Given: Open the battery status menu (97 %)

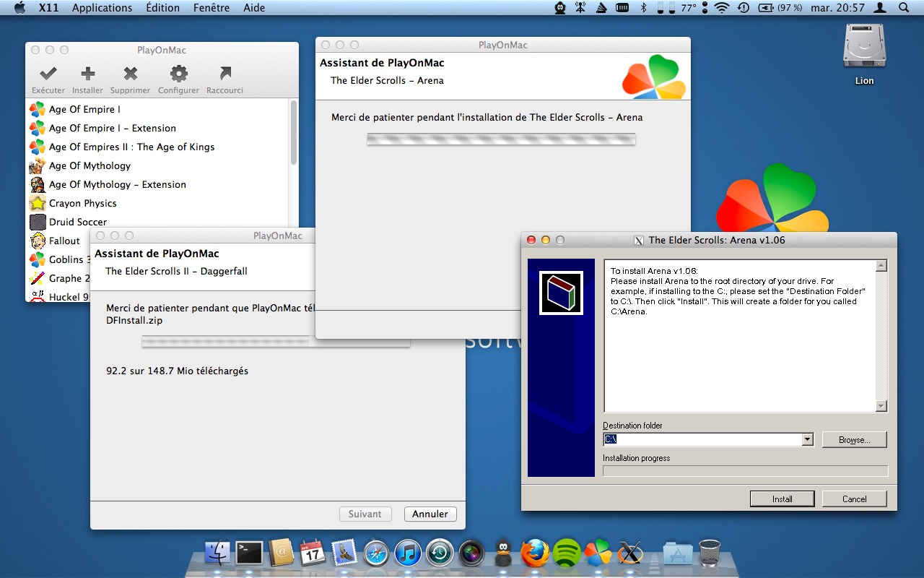Looking at the screenshot, I should [780, 8].
